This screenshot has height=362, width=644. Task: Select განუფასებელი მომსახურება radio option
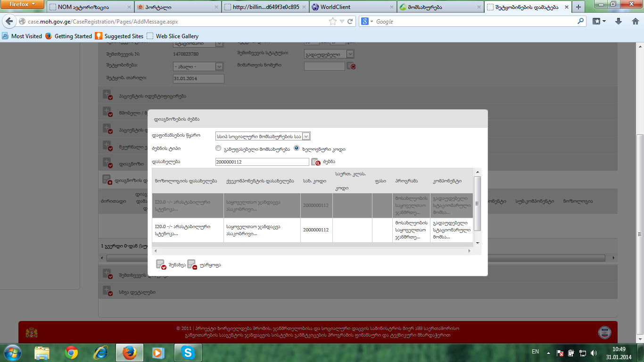(x=218, y=148)
